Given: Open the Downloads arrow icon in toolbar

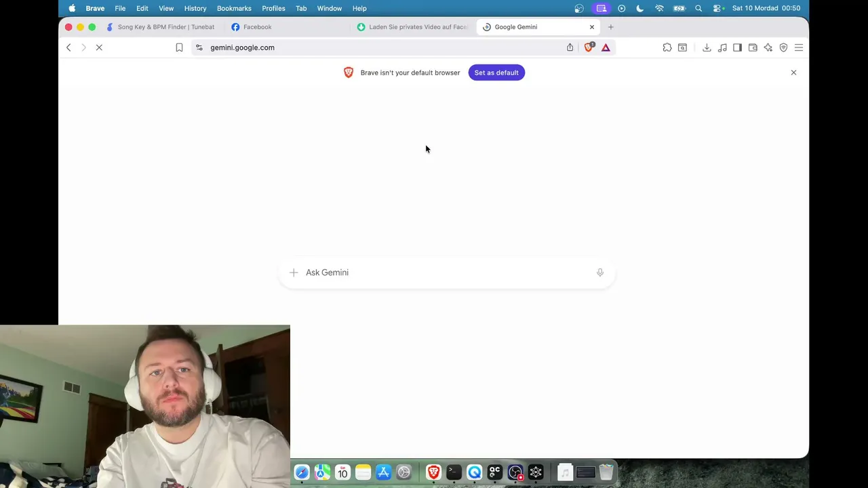Looking at the screenshot, I should (707, 47).
